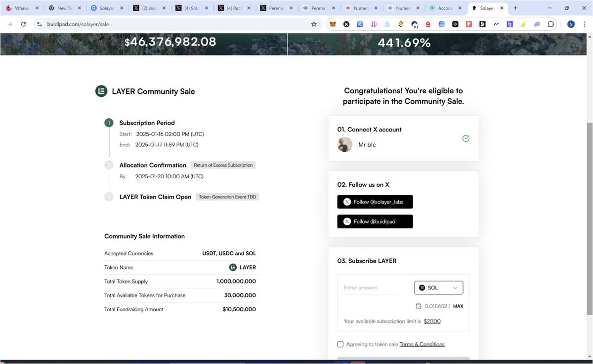Open the SOL currency dropdown
The height and width of the screenshot is (364, 593).
pos(438,287)
